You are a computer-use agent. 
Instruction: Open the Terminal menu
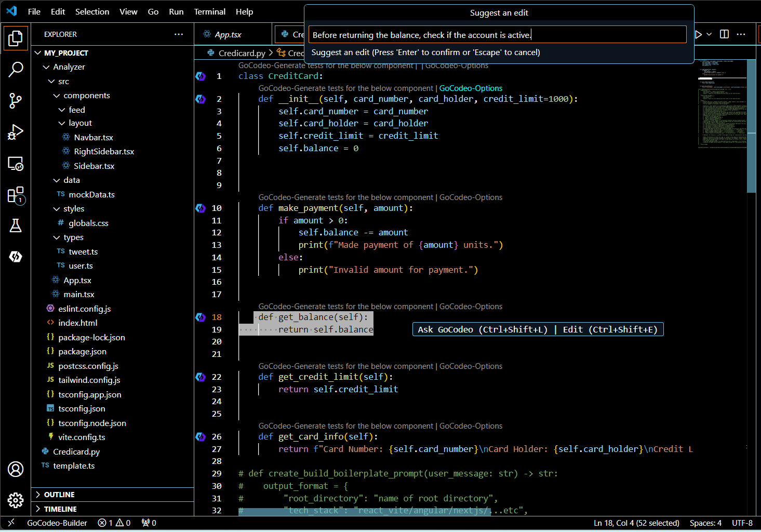(210, 11)
